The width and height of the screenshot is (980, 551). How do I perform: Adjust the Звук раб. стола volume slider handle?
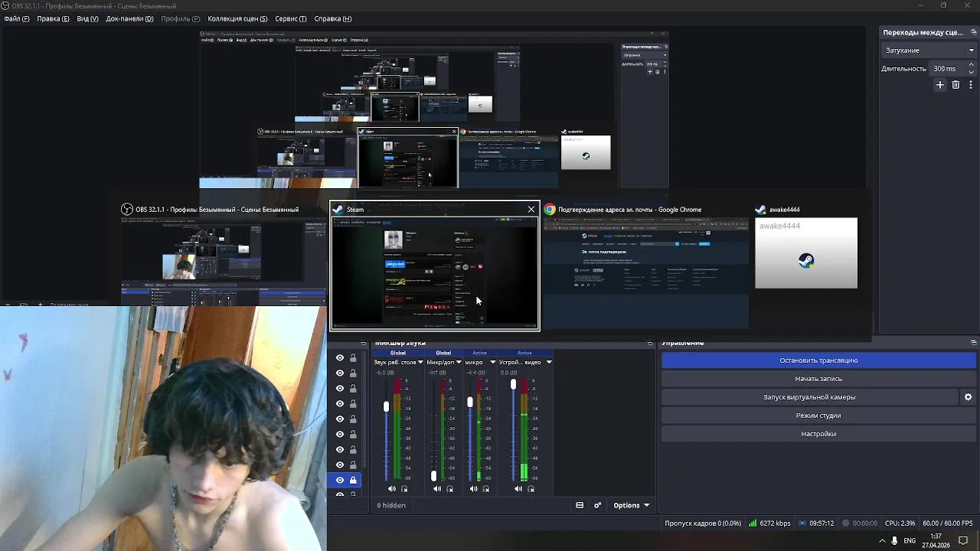(386, 406)
